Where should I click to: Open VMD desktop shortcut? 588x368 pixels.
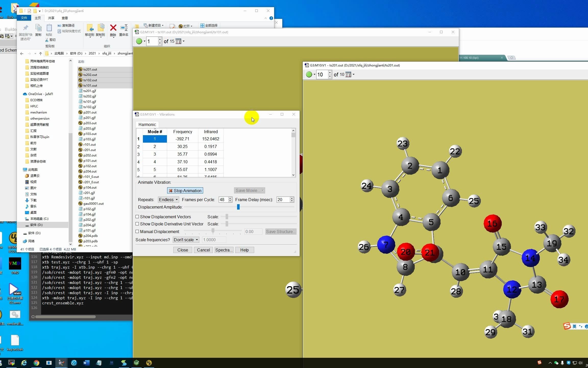15,266
